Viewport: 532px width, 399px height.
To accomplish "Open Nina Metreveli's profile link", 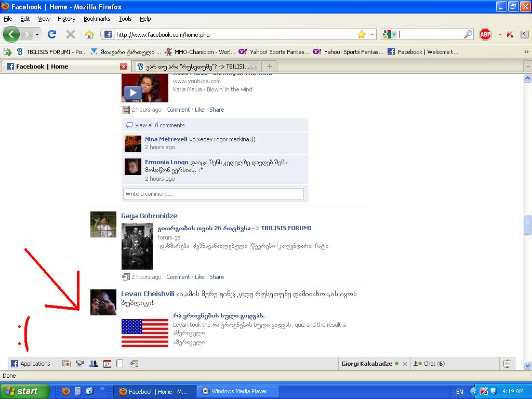I will coord(166,139).
